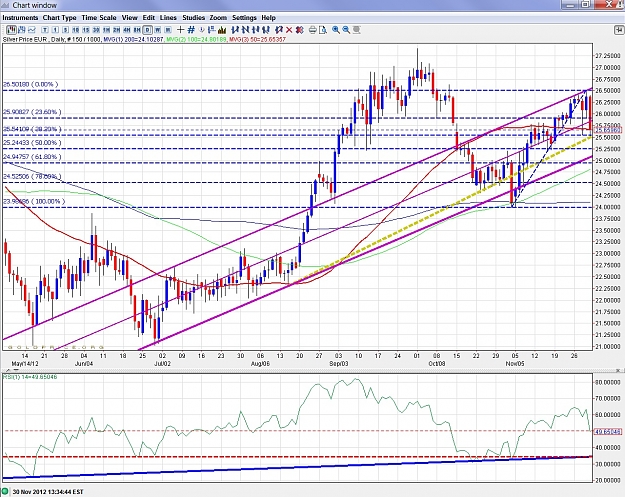
Task: Click the red MVG(3) 50 label
Action: tap(257, 39)
